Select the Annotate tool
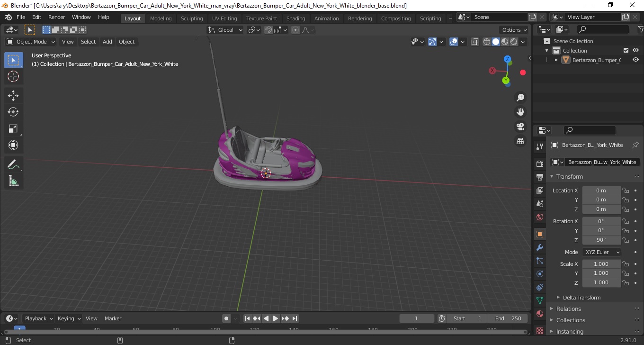 click(13, 164)
